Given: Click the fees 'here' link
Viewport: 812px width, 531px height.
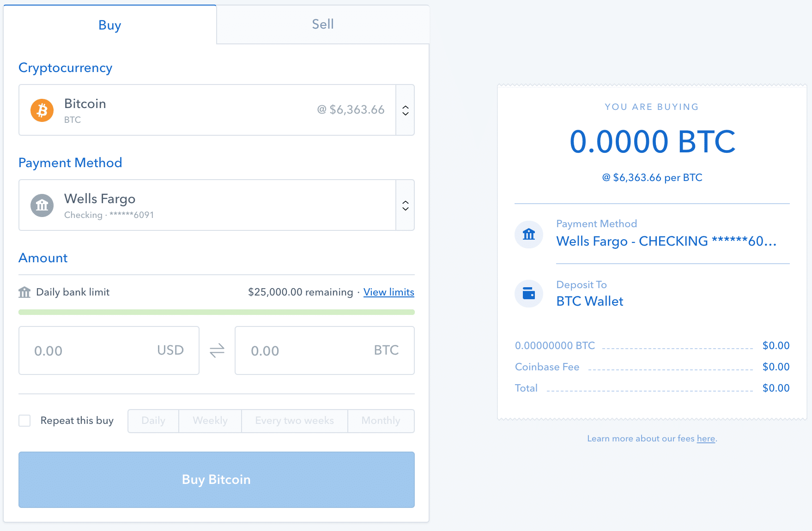Looking at the screenshot, I should point(705,438).
